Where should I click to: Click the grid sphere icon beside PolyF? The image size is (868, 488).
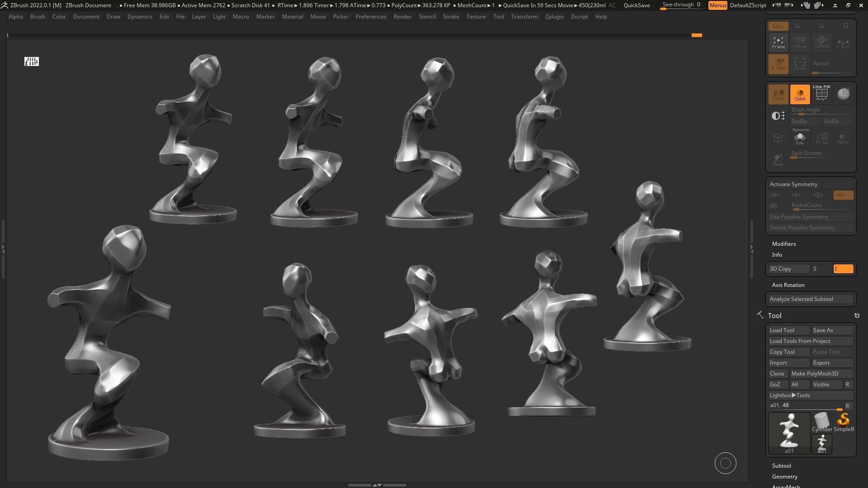843,94
